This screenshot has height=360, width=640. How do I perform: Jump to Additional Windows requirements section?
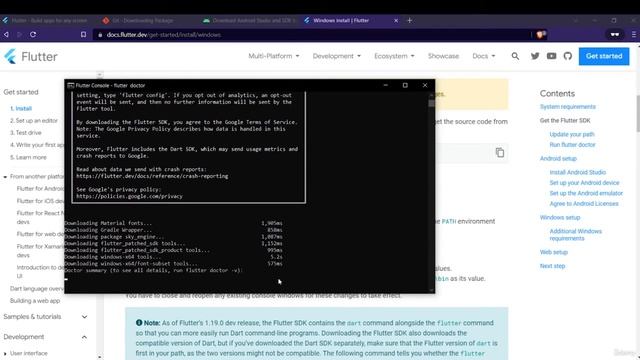coord(576,235)
